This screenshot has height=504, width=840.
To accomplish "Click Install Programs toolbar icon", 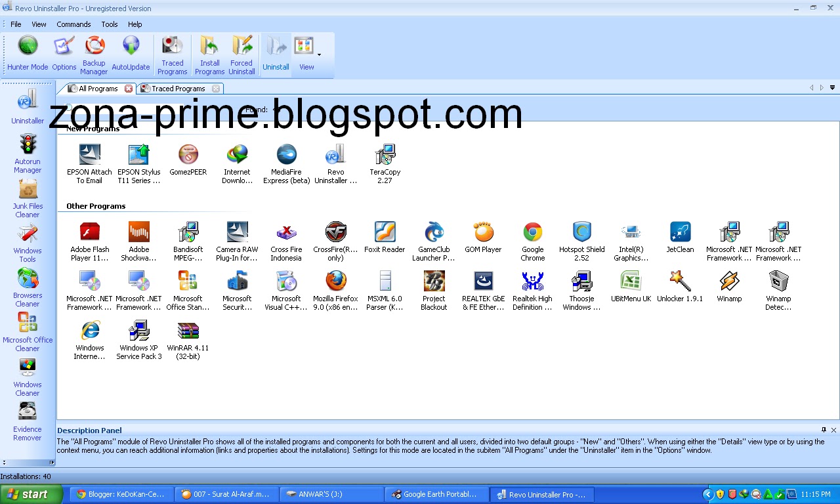I will coord(210,55).
